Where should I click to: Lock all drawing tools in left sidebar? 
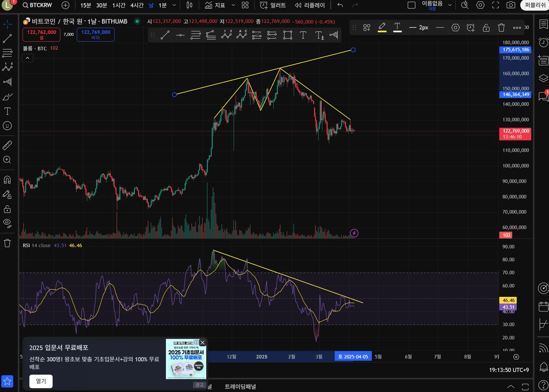[x=7, y=209]
